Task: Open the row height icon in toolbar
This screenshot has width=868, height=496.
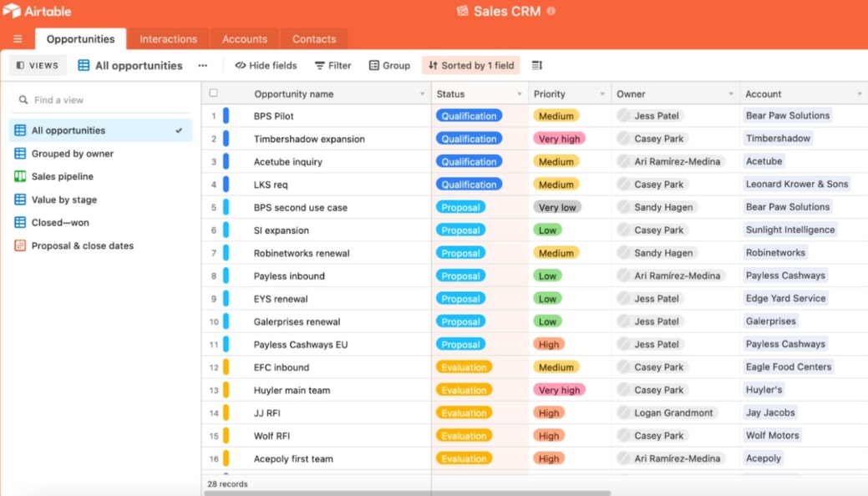Action: click(537, 65)
